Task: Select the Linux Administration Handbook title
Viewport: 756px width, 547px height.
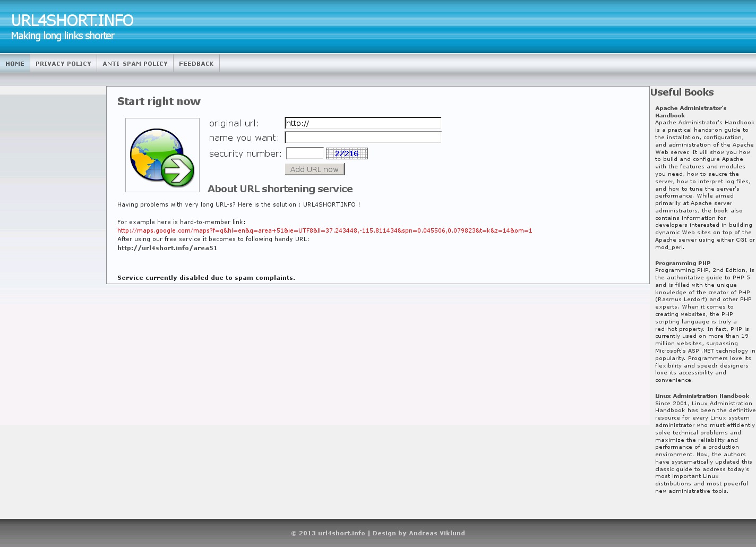Action: click(x=701, y=396)
